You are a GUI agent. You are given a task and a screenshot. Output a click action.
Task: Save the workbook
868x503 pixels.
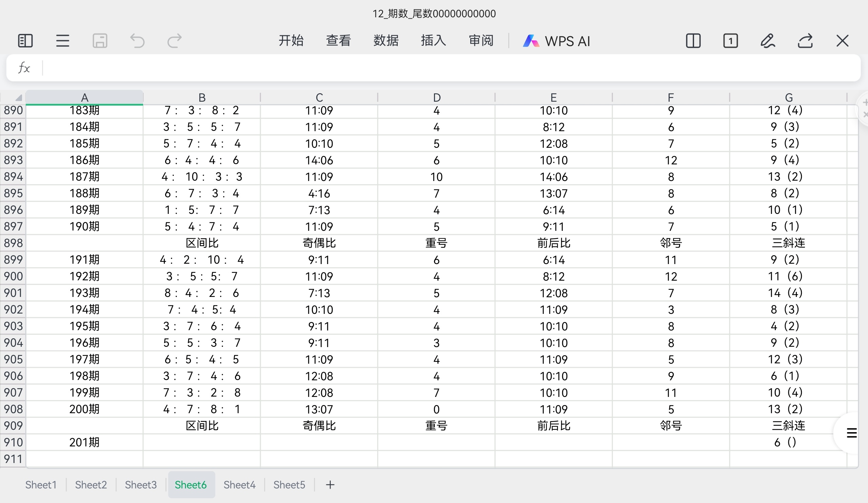click(100, 41)
